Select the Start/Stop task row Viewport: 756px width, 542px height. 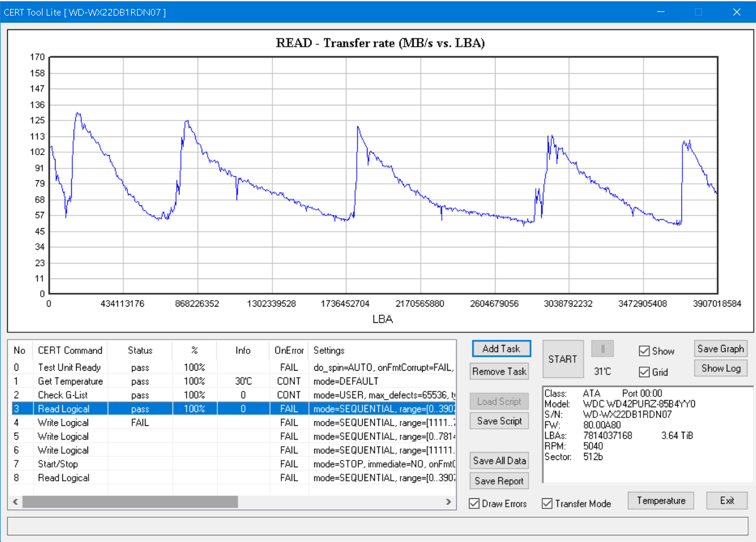(x=58, y=464)
